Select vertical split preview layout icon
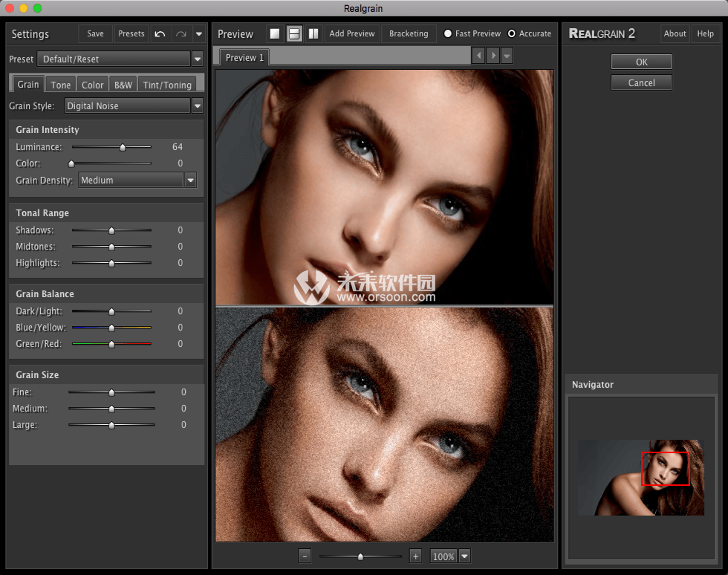 pyautogui.click(x=313, y=34)
